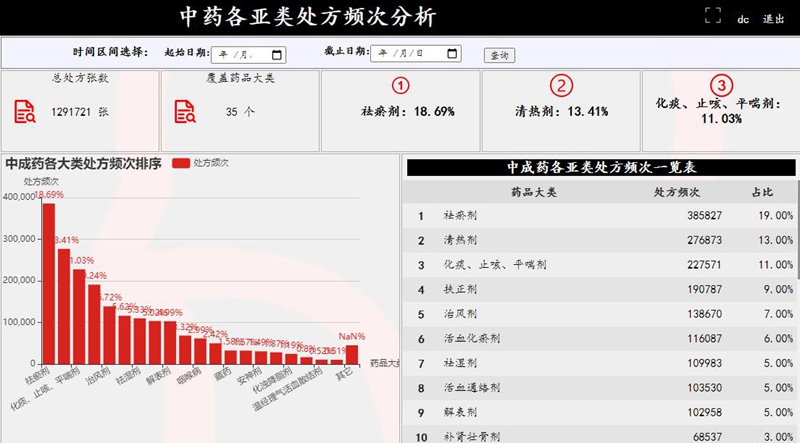Viewport: 800px width, 443px height.
Task: Click the frequency value 116087
Action: pyautogui.click(x=704, y=338)
